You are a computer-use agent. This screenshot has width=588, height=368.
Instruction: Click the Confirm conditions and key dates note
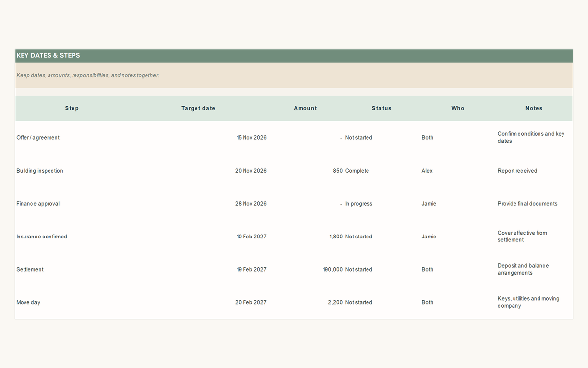tap(531, 137)
